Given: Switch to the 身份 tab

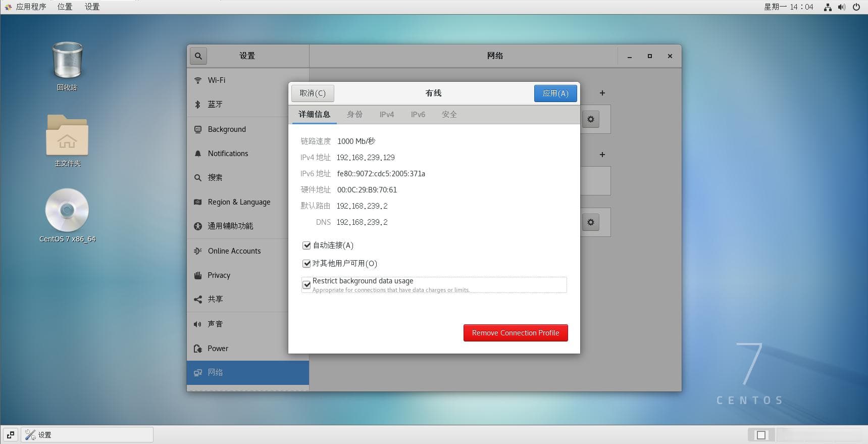Looking at the screenshot, I should 354,115.
